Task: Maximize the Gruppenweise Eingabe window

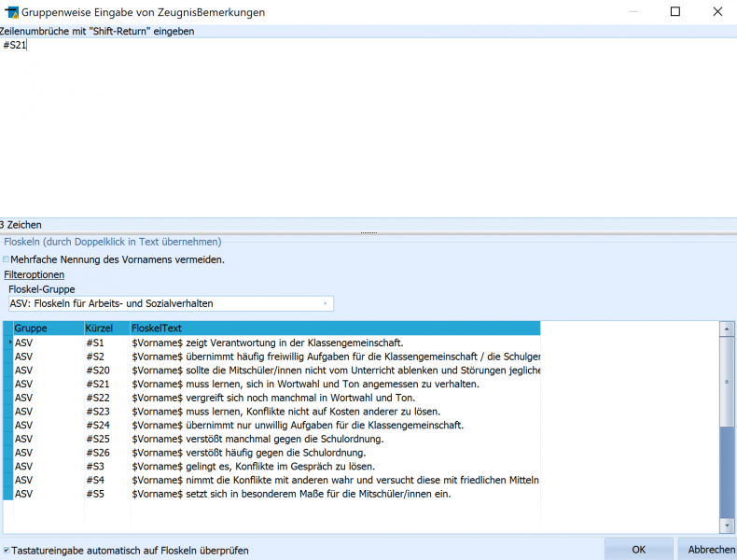Action: pos(674,11)
